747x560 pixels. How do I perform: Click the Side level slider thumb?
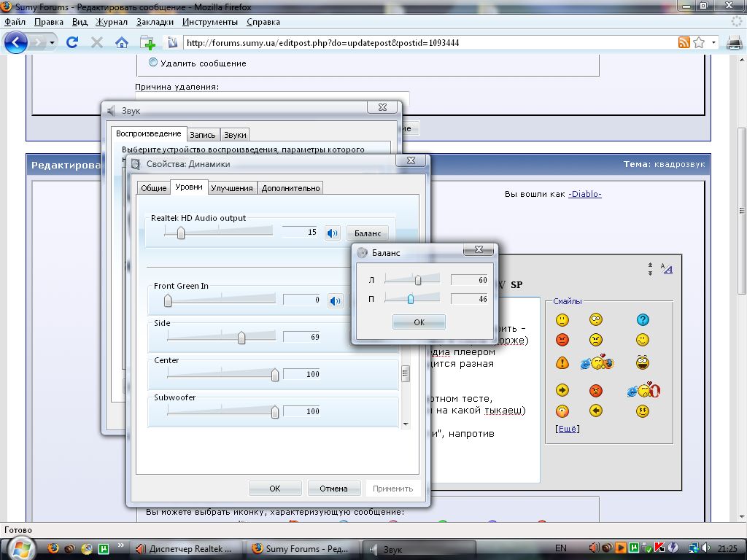click(x=241, y=338)
